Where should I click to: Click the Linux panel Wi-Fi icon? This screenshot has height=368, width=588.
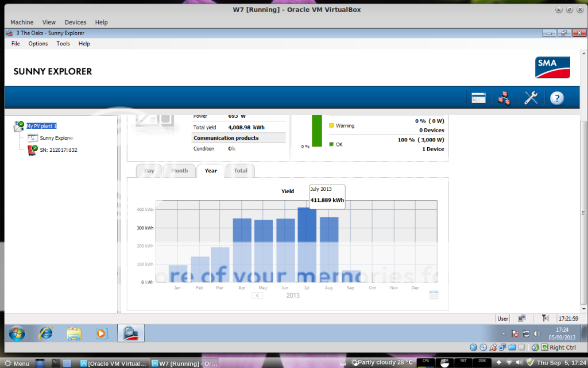pyautogui.click(x=509, y=363)
